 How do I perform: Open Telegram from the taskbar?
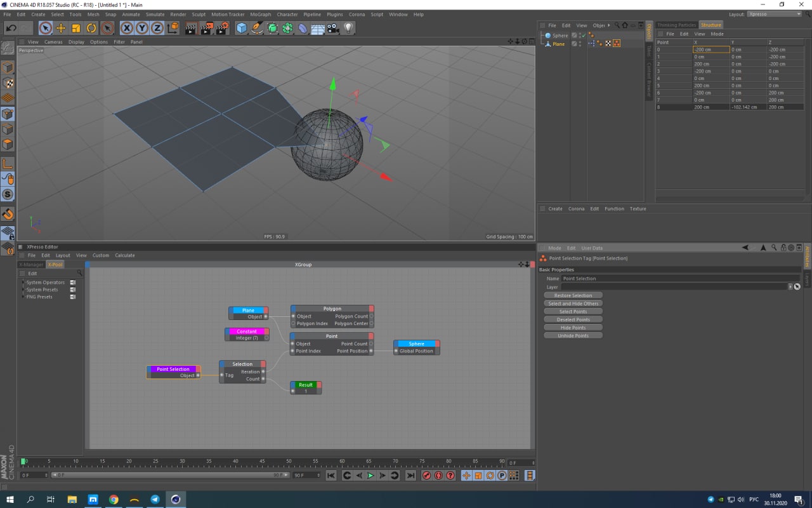tap(155, 500)
